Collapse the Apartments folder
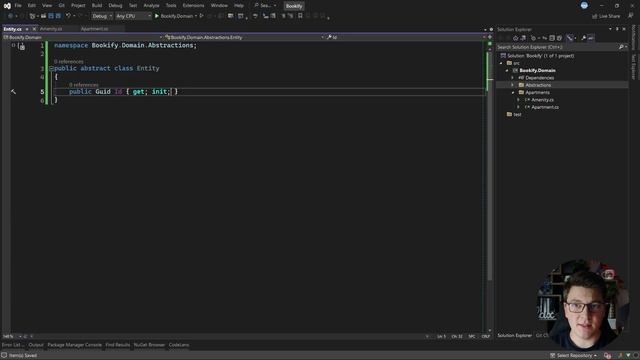640x360 pixels. coord(513,93)
